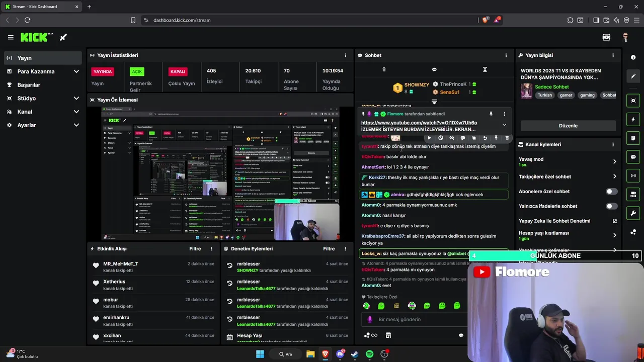Open the Windows Start menu
This screenshot has height=362, width=644.
point(260,354)
